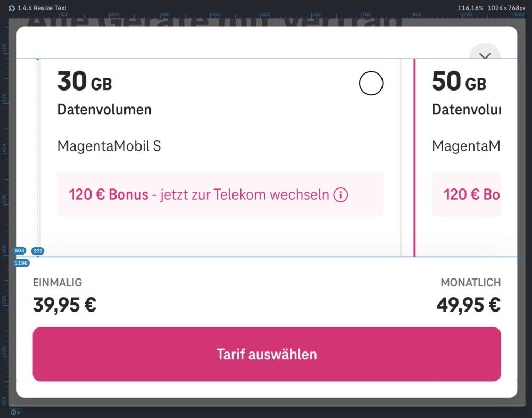Open the '1.4.4 Resize Text' screen title
The width and height of the screenshot is (532, 418).
pyautogui.click(x=41, y=8)
